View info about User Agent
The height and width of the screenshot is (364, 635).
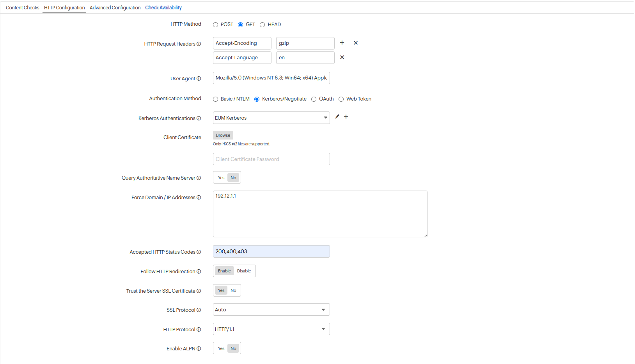coord(199,78)
